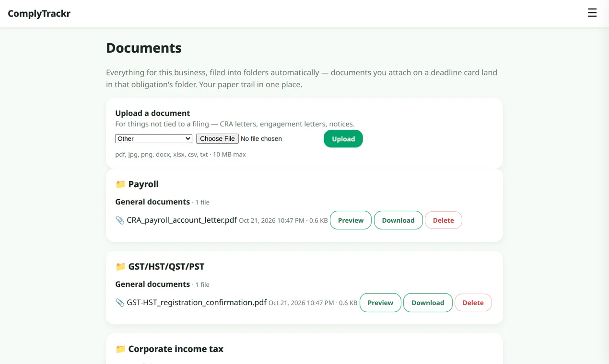Screen dimensions: 609x364
Task: Click 'No file chosen' text
Action: point(261,138)
